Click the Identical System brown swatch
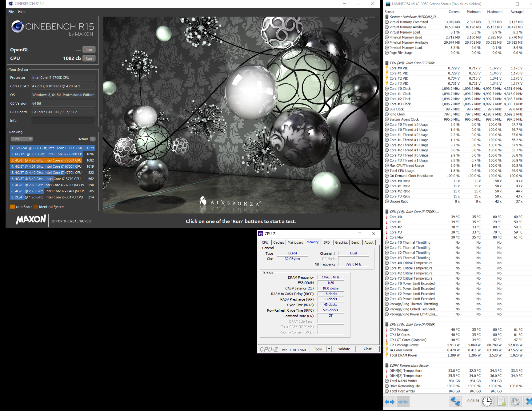532x411 pixels. (x=36, y=207)
